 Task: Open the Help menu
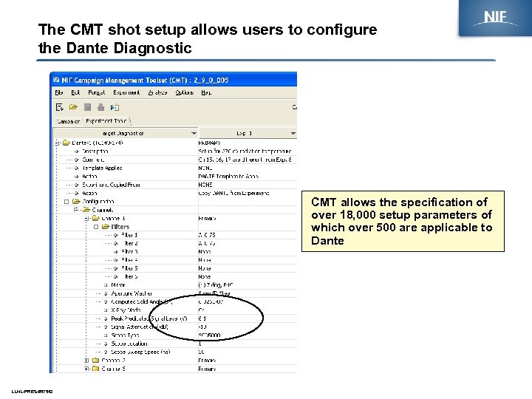coord(206,92)
